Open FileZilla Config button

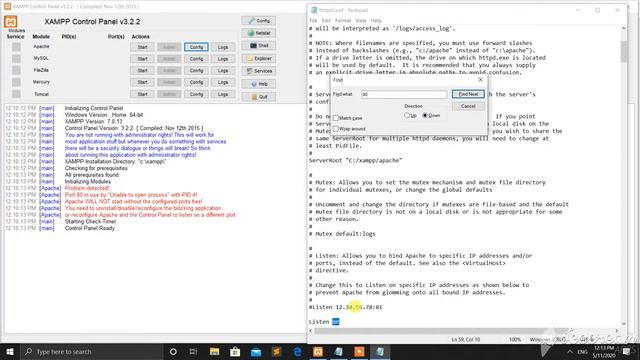click(x=196, y=71)
